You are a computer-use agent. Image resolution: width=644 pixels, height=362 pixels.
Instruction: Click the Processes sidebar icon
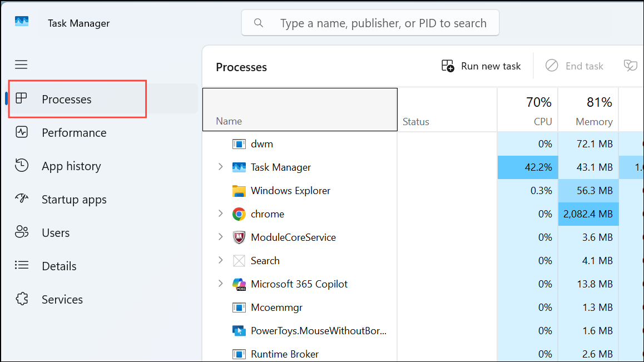[x=21, y=98]
